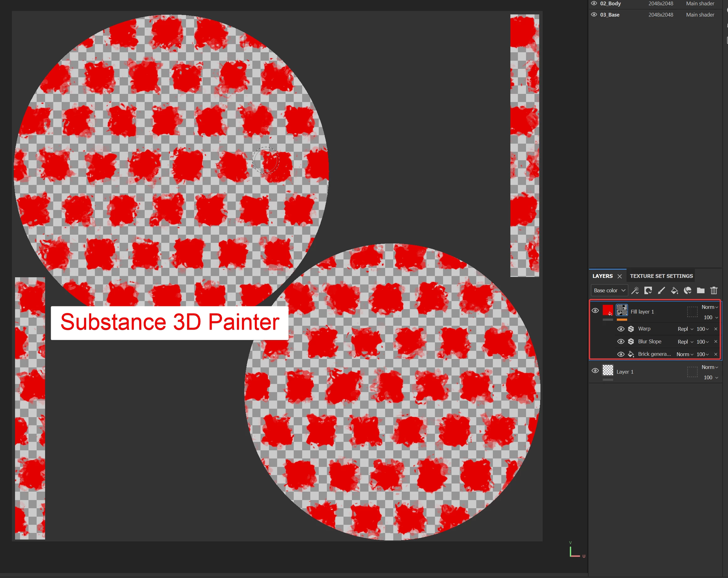The image size is (728, 578).
Task: Toggle visibility of the Warp filter
Action: pyautogui.click(x=621, y=329)
